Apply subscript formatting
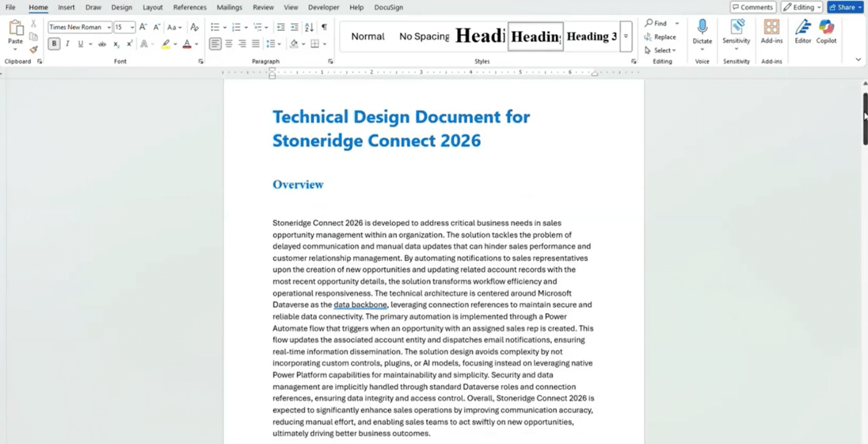 pyautogui.click(x=117, y=44)
